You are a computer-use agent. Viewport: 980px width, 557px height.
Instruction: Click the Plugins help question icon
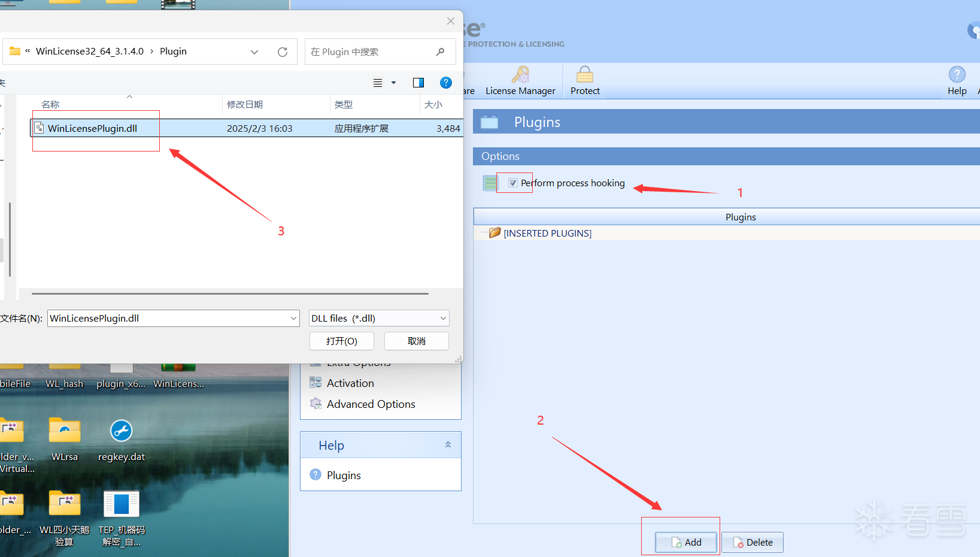click(x=315, y=474)
